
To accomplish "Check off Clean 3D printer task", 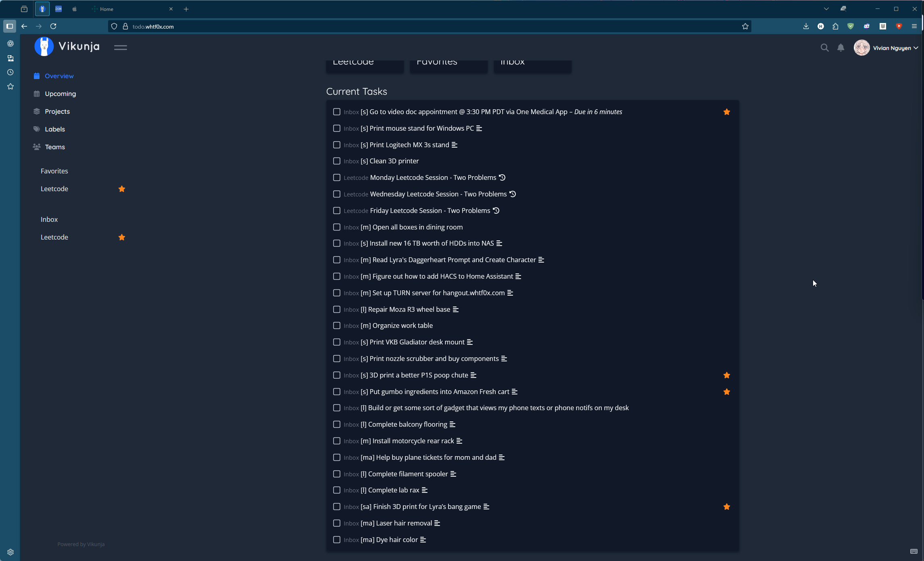I will pos(336,161).
